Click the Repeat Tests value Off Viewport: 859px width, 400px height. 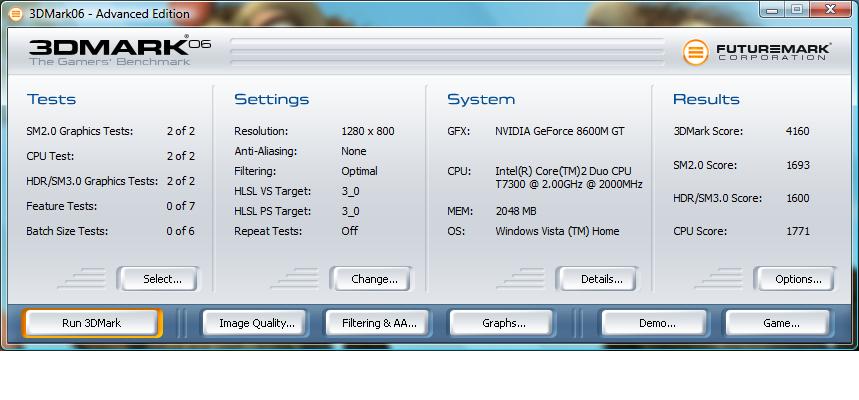click(x=350, y=231)
